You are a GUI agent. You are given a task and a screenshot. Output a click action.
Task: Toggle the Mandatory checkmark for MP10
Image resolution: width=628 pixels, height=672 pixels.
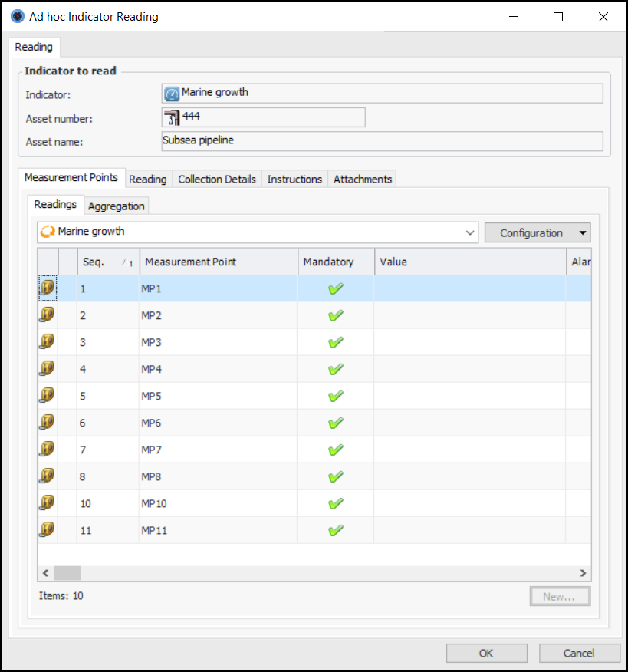click(335, 503)
